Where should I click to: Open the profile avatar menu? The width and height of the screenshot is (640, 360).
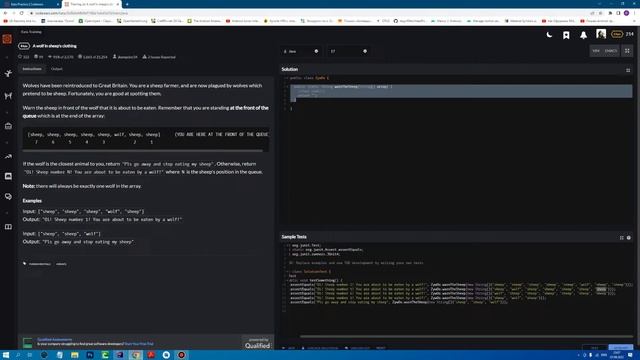[x=601, y=34]
